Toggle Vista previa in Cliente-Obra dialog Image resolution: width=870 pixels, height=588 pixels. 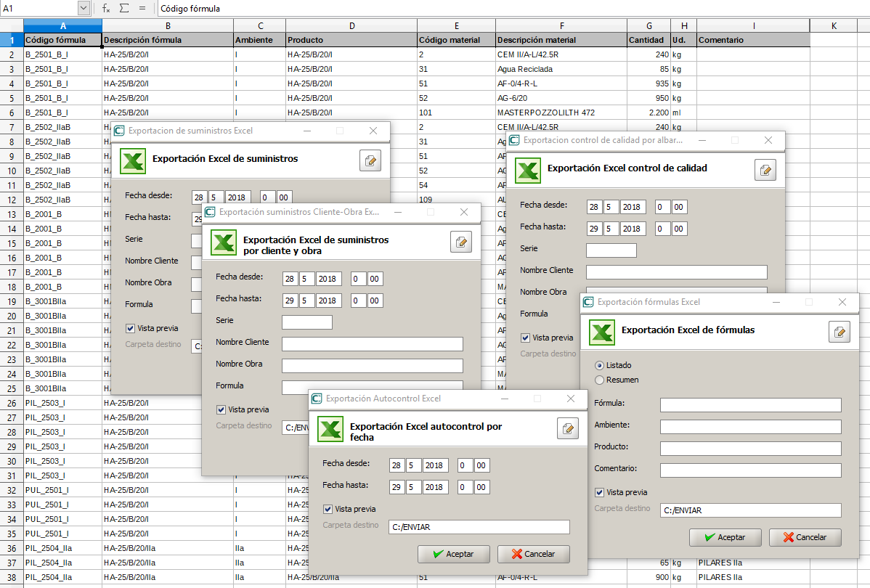pos(221,410)
